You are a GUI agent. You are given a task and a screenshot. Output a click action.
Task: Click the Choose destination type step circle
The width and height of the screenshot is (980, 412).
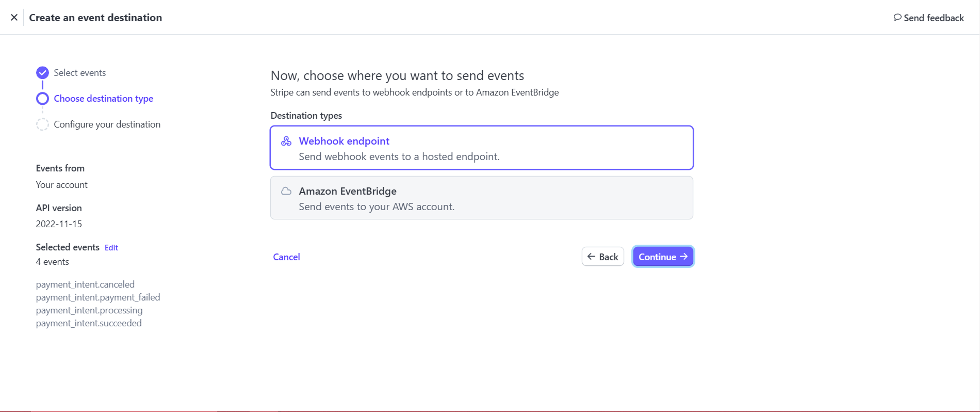(42, 99)
